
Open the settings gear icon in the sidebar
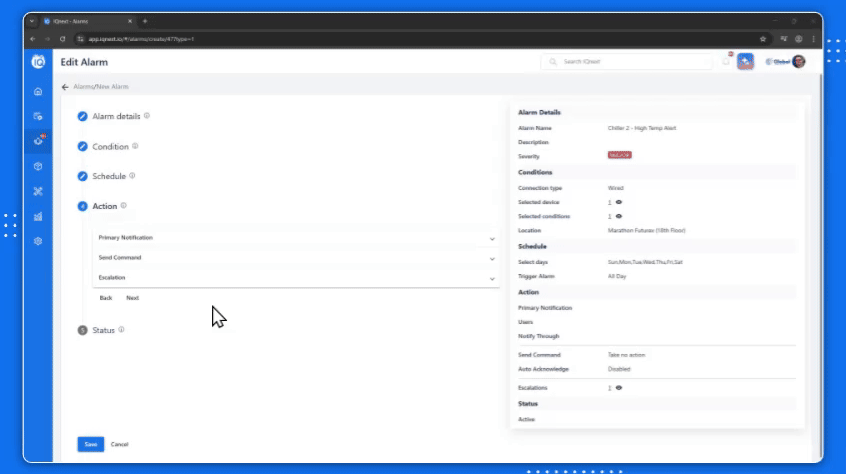[38, 241]
